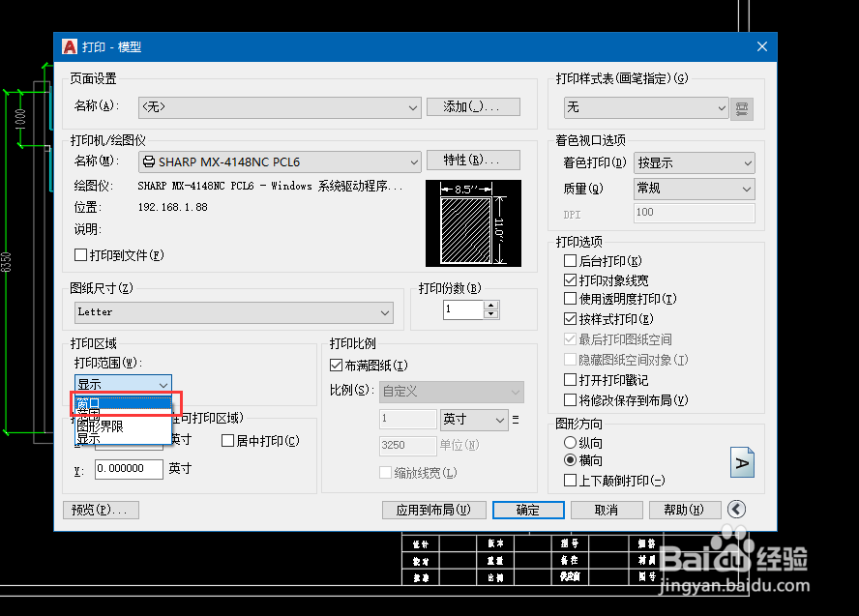Open 打印范围 dropdown showing 显示
Screen dimensions: 859x616
click(123, 384)
